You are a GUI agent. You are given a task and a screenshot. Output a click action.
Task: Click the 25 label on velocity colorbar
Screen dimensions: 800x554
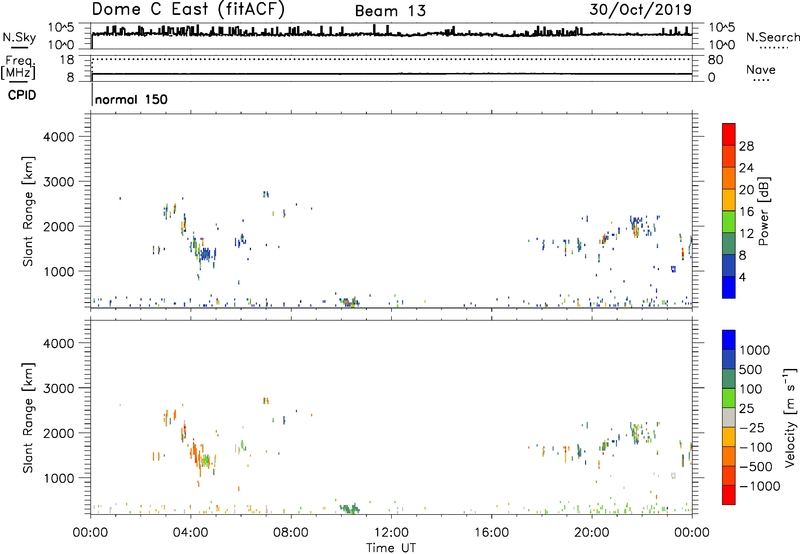click(x=746, y=409)
